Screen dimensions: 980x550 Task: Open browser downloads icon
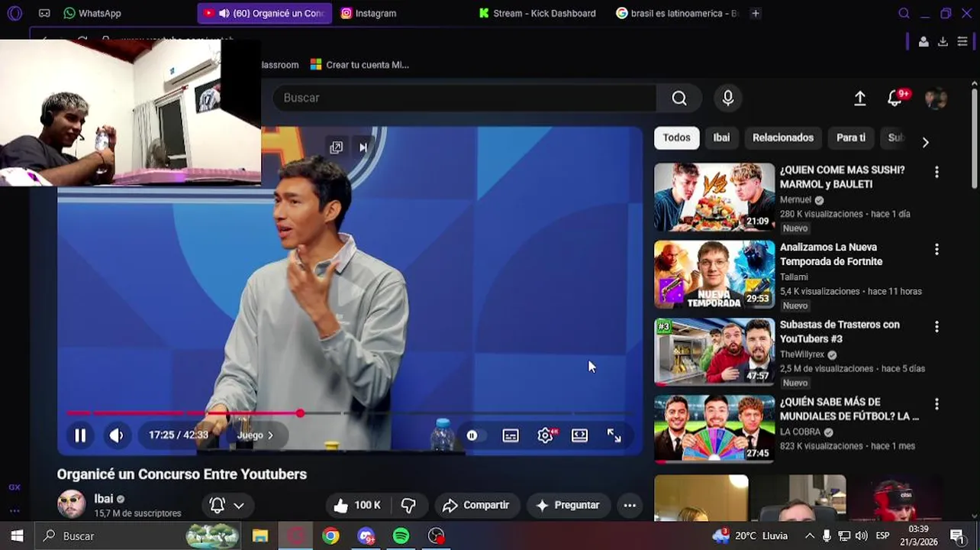click(x=943, y=41)
